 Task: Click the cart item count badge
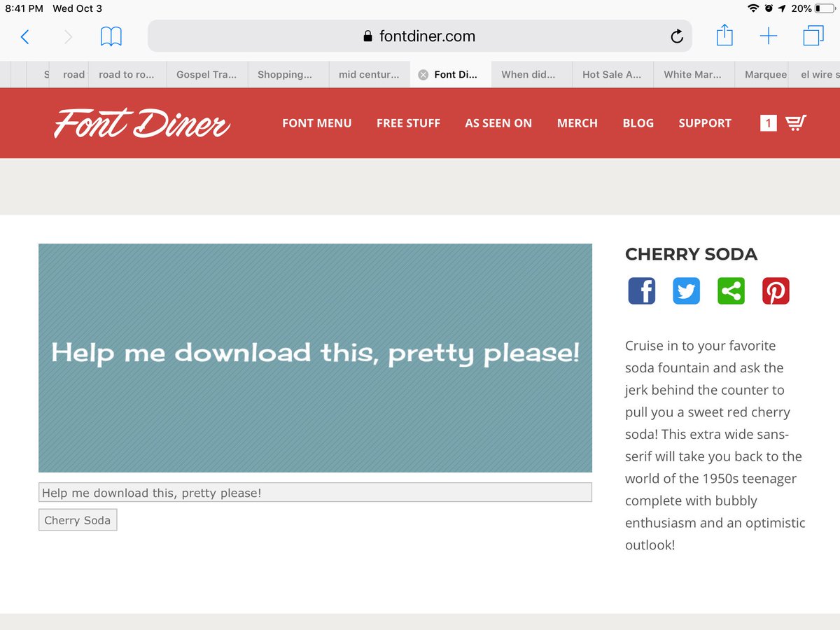(x=768, y=123)
